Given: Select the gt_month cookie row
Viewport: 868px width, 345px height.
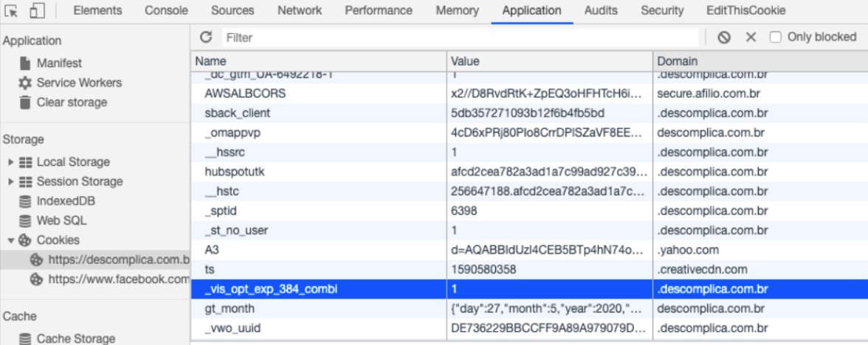Looking at the screenshot, I should (x=529, y=308).
